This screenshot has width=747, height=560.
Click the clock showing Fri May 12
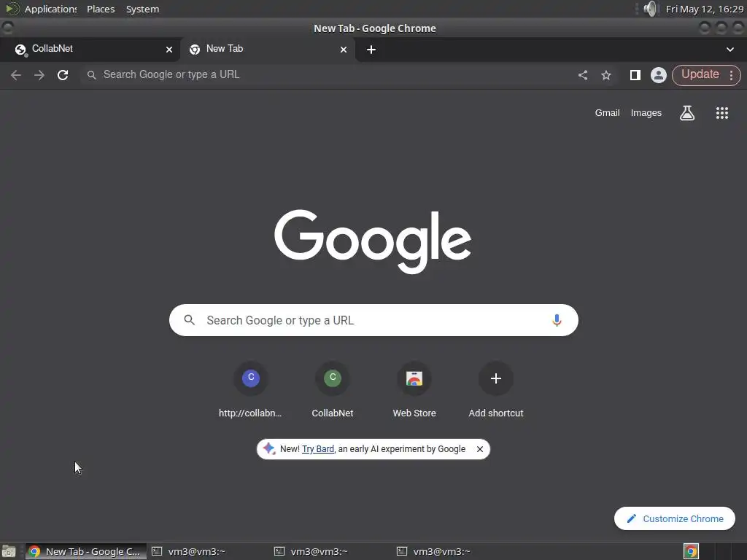point(705,9)
